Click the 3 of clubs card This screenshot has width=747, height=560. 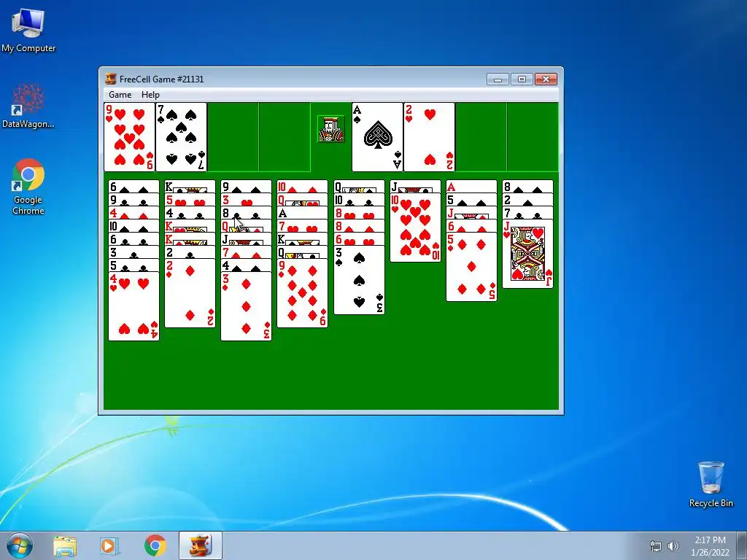(134, 252)
